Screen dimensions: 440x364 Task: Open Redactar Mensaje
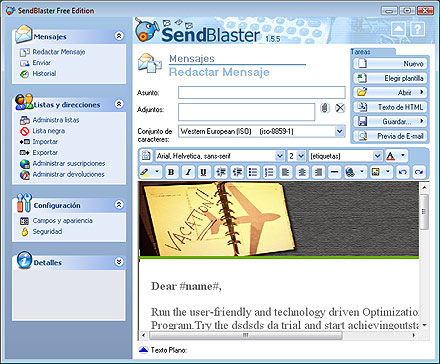click(x=59, y=52)
